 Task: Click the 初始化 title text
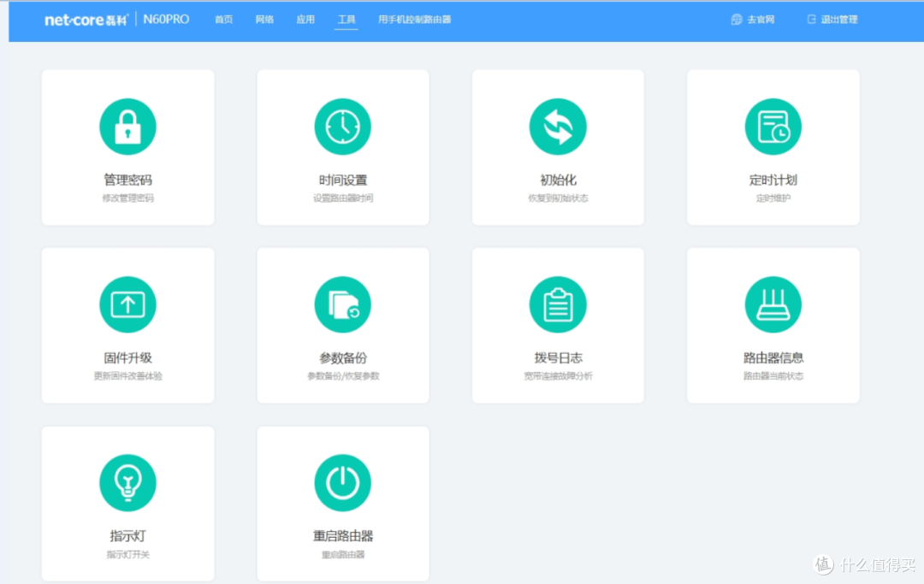[558, 180]
